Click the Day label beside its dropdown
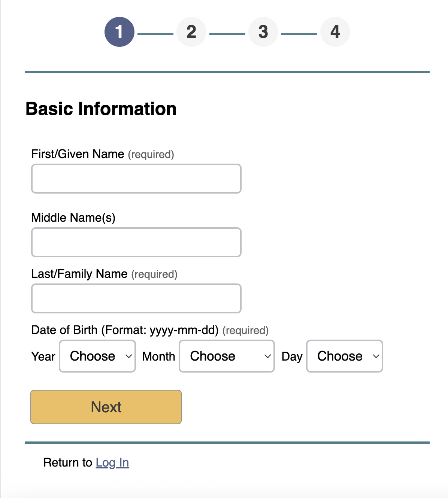This screenshot has height=498, width=448. click(x=292, y=356)
